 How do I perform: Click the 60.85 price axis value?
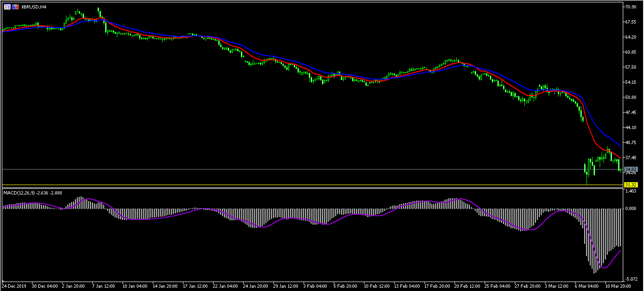(631, 52)
